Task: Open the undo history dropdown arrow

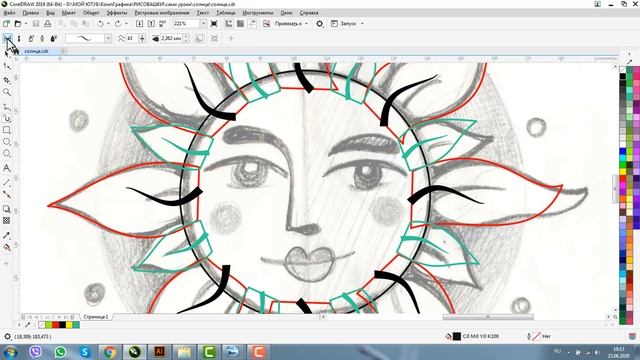Action: (108, 24)
